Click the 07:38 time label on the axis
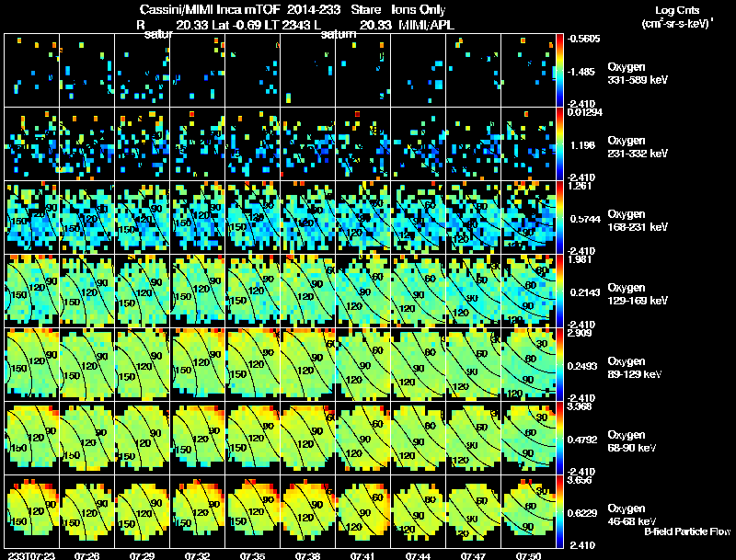The width and height of the screenshot is (736, 560). pos(307,555)
